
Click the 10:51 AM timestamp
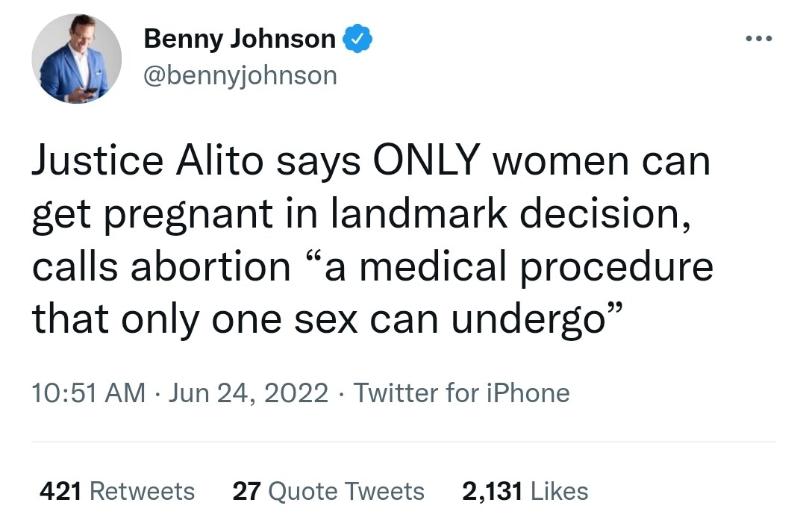(88, 392)
